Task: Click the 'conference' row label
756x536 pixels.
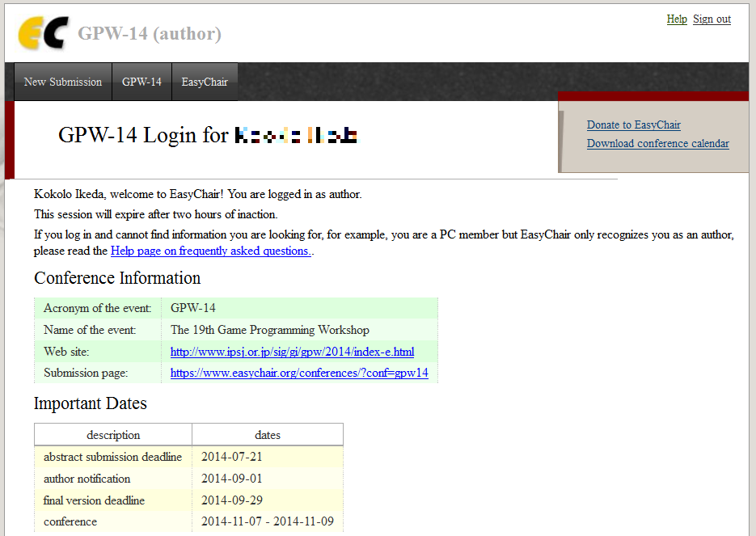Action: tap(70, 521)
